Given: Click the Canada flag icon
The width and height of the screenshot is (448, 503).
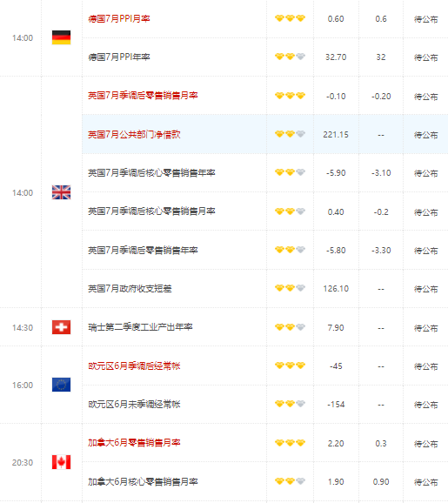Looking at the screenshot, I should (x=61, y=462).
